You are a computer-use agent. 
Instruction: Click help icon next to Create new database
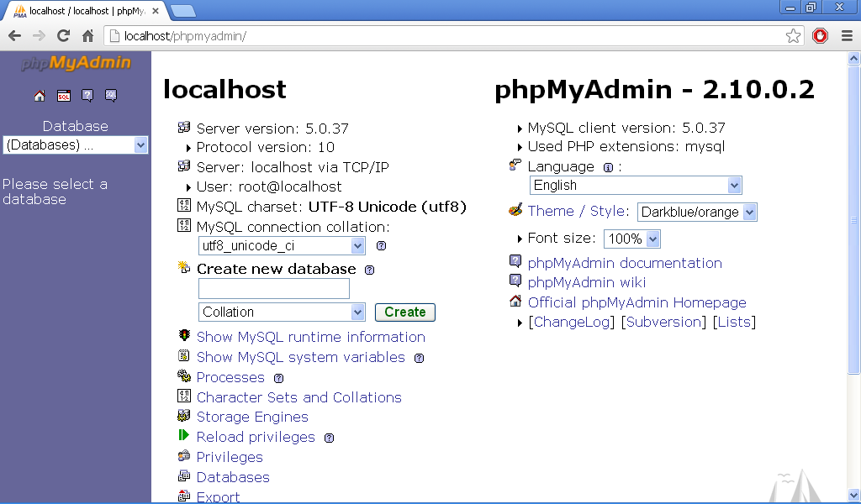[x=370, y=270]
